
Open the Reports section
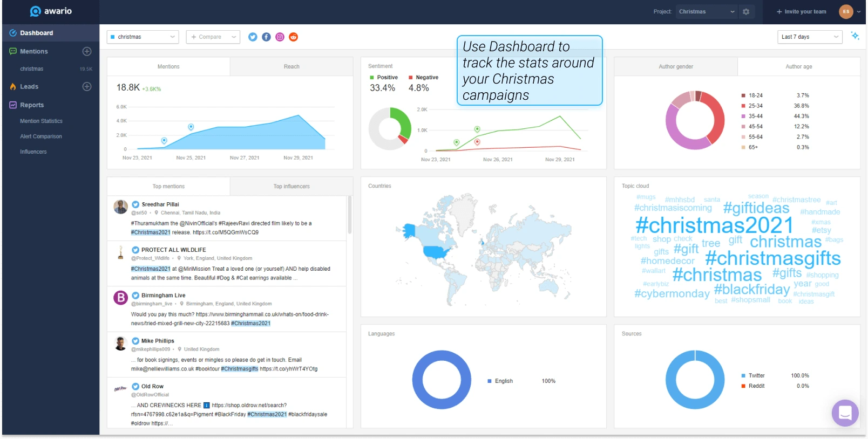[x=32, y=105]
